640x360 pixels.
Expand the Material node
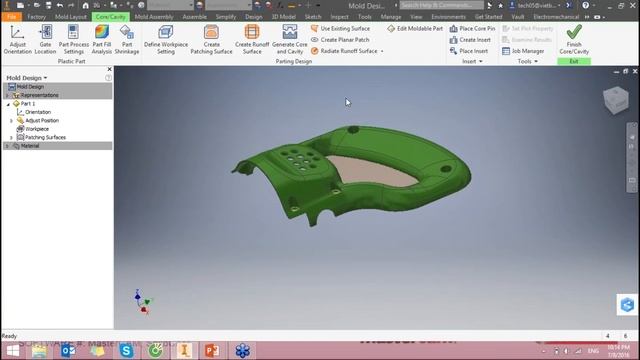pos(7,146)
